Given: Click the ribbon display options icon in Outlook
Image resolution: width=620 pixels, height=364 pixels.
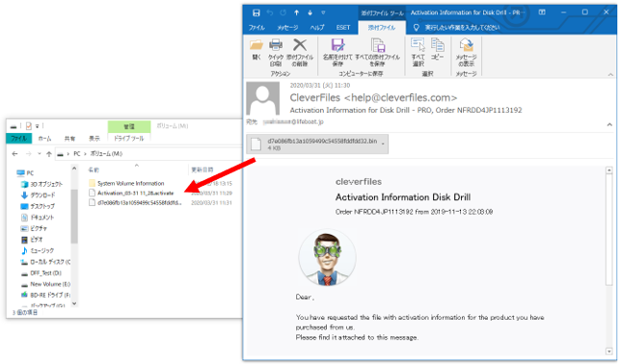Looking at the screenshot, I should [542, 13].
